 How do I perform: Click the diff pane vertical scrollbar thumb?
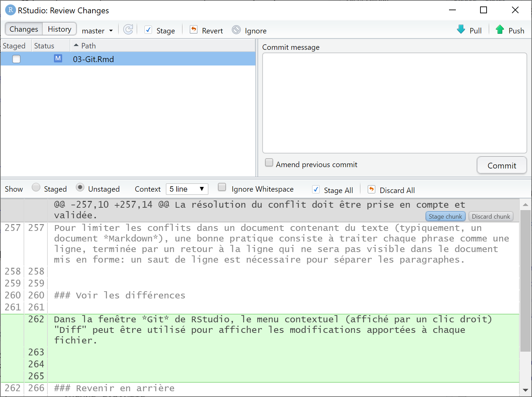click(525, 281)
